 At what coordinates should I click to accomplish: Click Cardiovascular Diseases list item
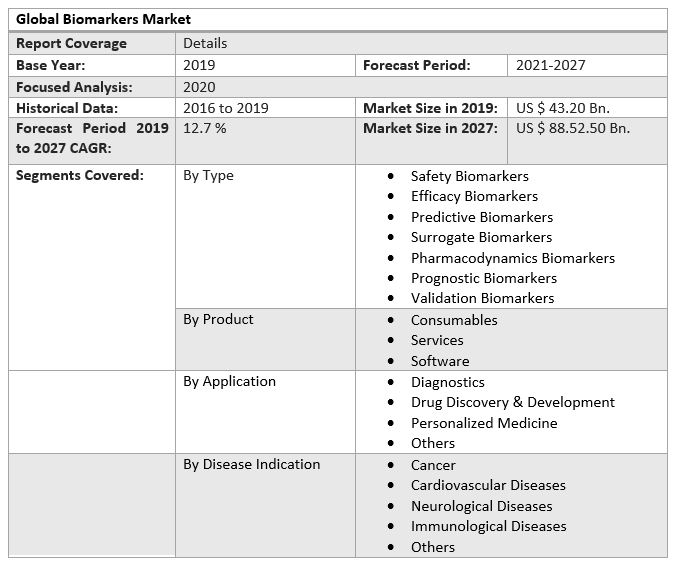[488, 485]
